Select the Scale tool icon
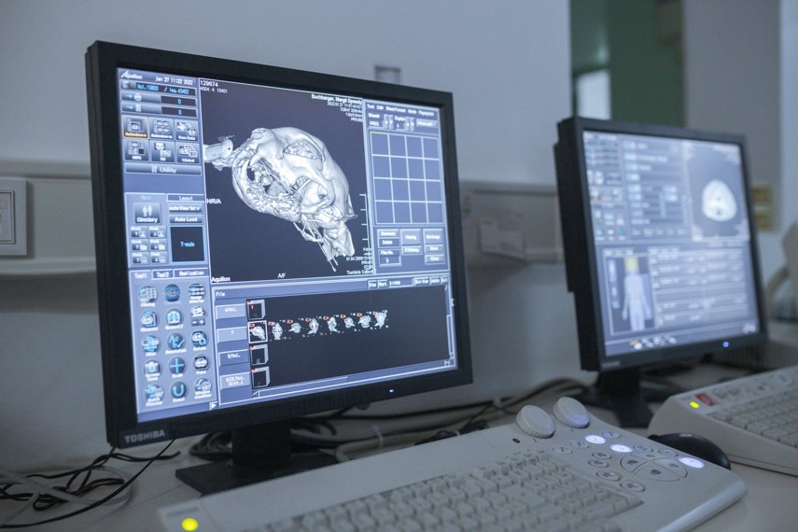 click(x=177, y=367)
